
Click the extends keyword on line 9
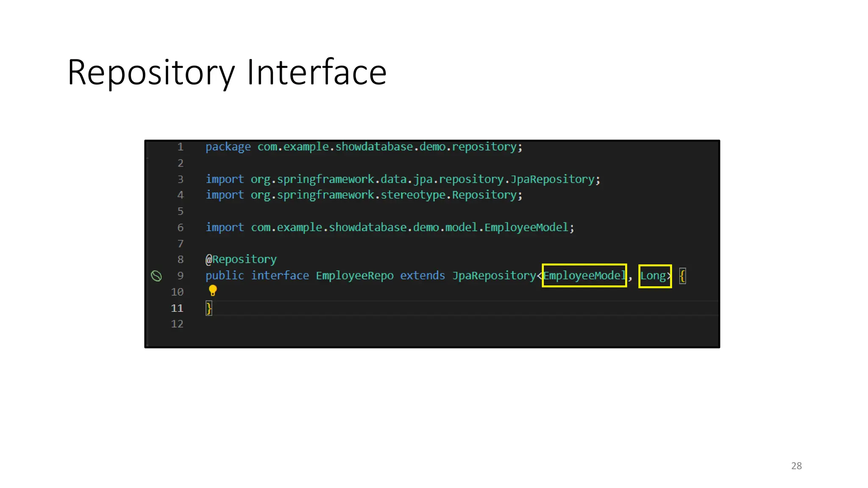pyautogui.click(x=423, y=276)
